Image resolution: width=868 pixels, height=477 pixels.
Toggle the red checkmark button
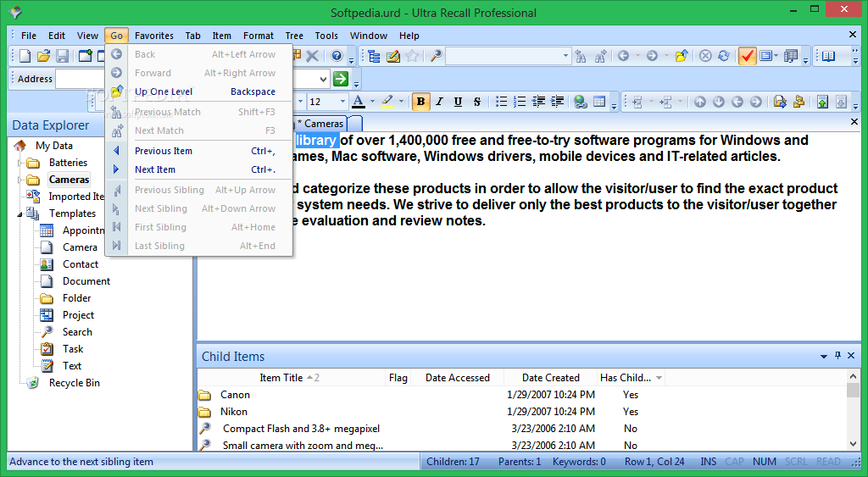pos(748,56)
